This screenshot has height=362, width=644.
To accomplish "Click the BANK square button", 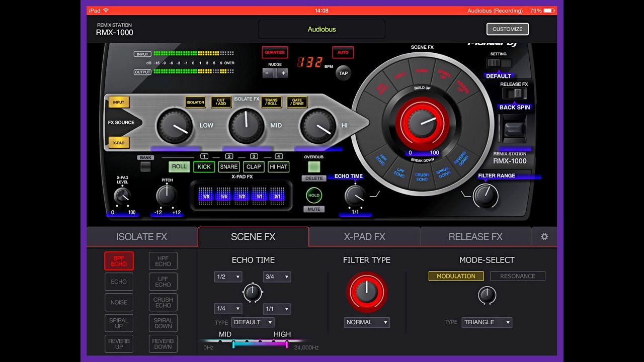I will [145, 167].
